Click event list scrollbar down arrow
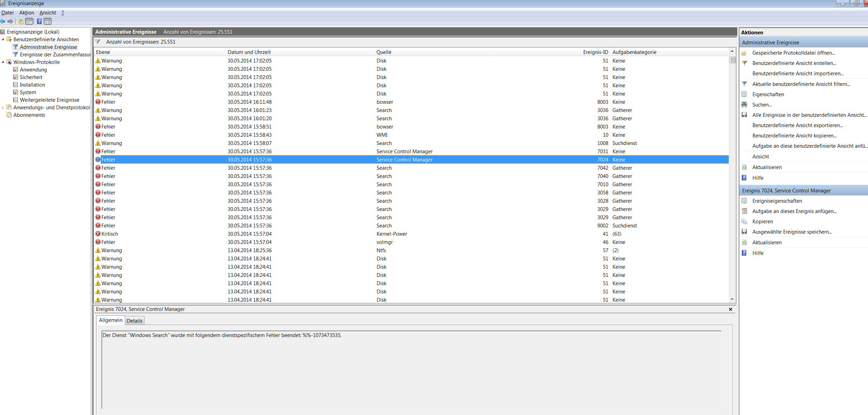 [x=732, y=299]
